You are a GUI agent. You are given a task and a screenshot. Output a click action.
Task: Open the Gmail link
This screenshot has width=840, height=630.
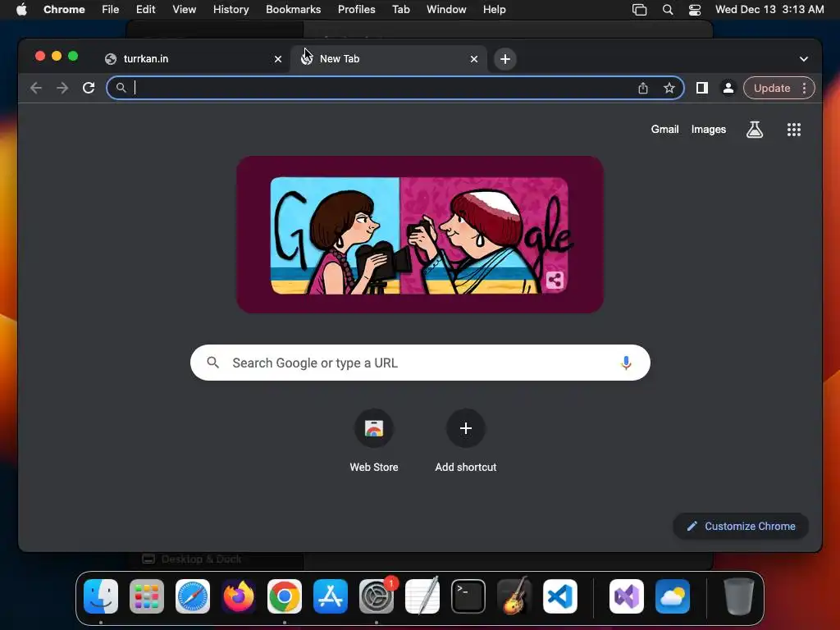[664, 129]
